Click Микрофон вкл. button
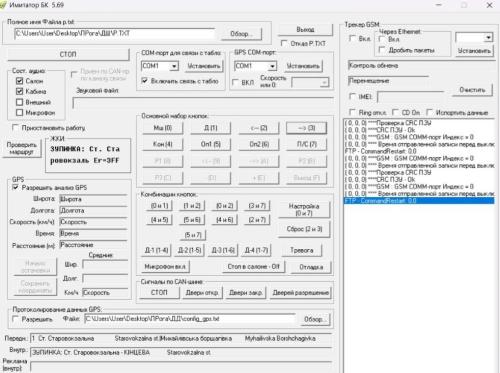Image resolution: width=500 pixels, height=373 pixels. point(165,267)
